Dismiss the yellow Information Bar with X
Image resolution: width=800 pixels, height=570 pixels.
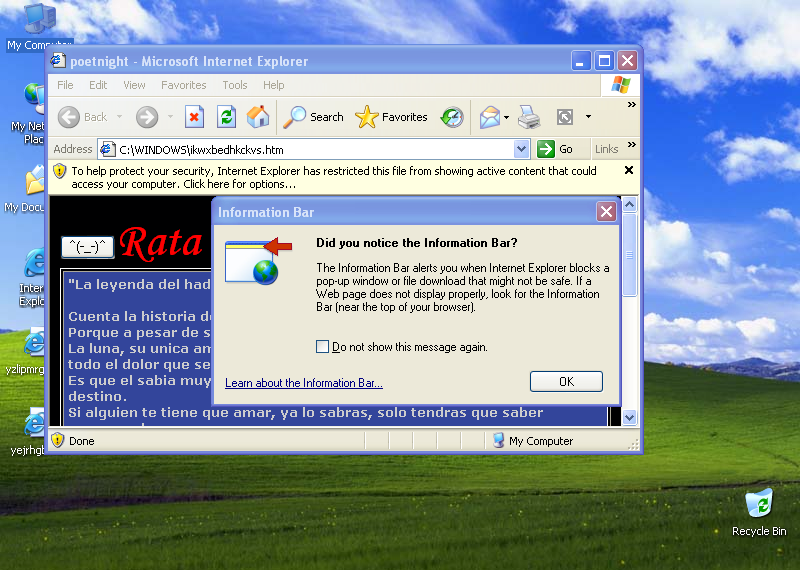(x=629, y=170)
